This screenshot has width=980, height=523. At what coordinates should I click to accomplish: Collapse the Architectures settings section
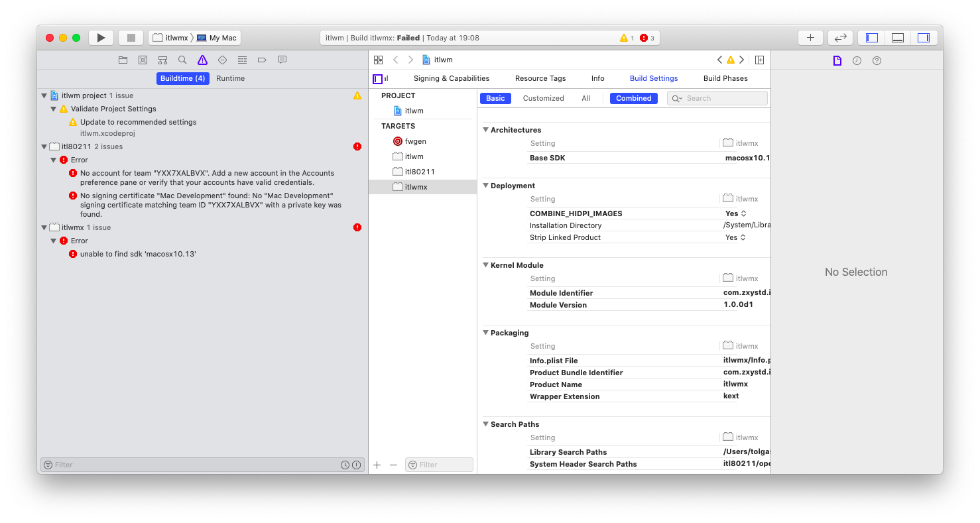(485, 130)
